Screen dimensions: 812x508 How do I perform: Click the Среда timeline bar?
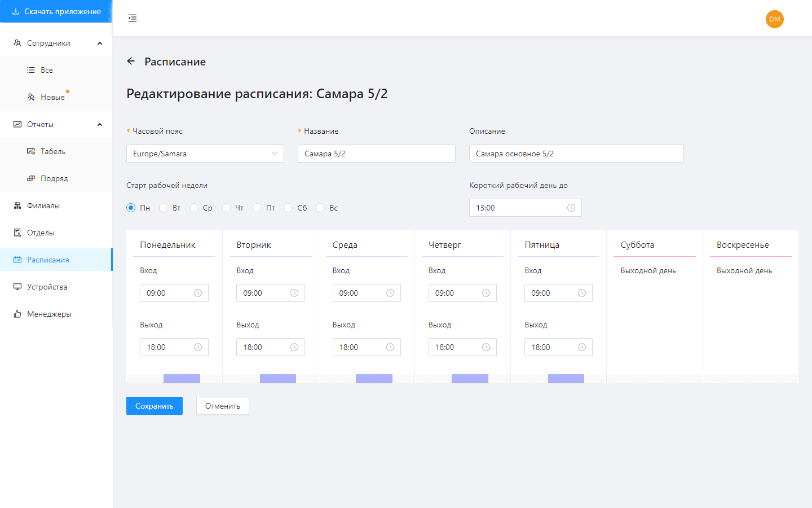tap(374, 379)
